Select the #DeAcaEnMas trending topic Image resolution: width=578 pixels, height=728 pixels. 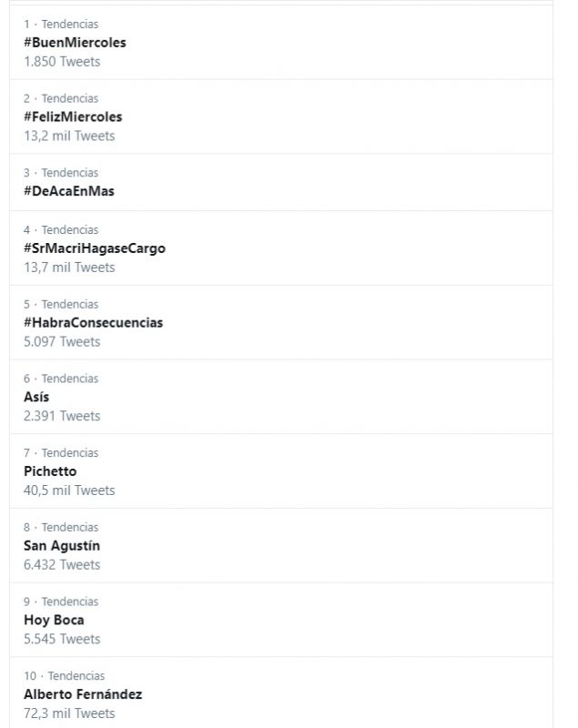[x=69, y=192]
